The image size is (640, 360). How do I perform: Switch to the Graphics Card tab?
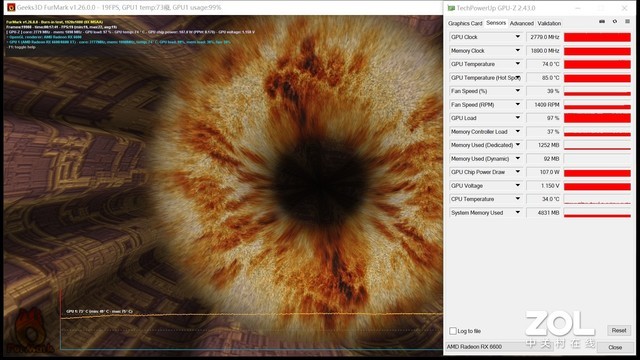(x=465, y=23)
